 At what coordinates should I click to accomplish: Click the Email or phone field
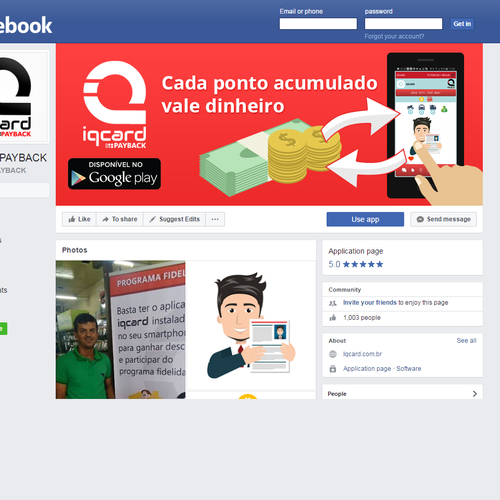click(x=318, y=24)
